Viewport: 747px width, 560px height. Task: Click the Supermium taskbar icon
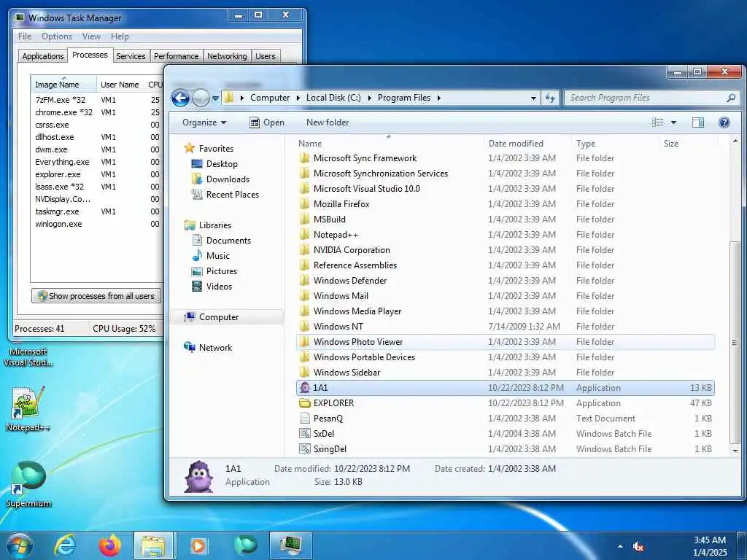click(x=245, y=545)
